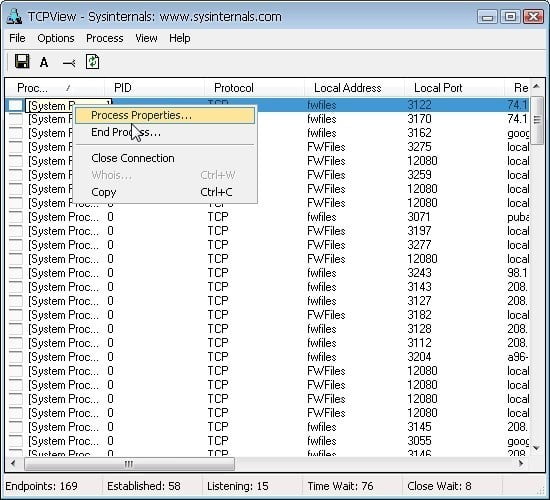Click the local port 3204 cell
Image resolution: width=550 pixels, height=500 pixels.
(x=419, y=357)
